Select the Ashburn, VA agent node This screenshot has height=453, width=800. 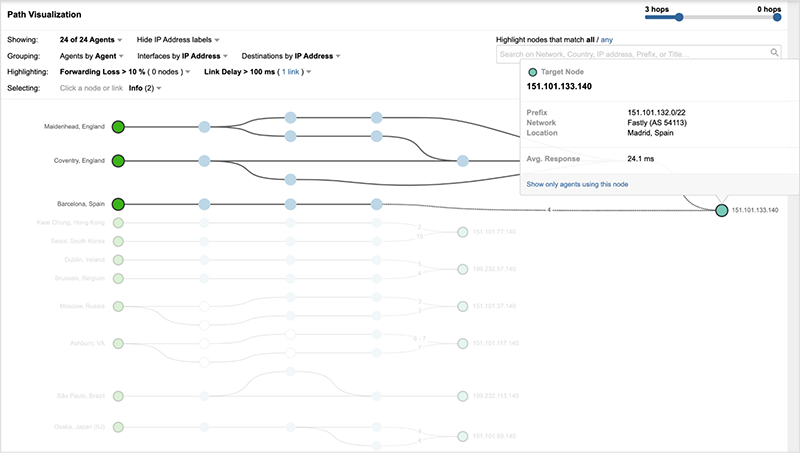pos(118,344)
